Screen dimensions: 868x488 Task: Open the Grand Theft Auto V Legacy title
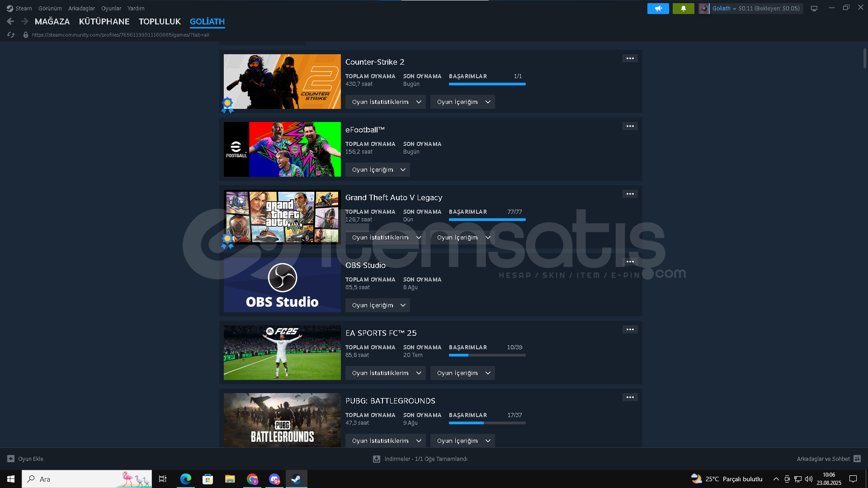coord(394,197)
